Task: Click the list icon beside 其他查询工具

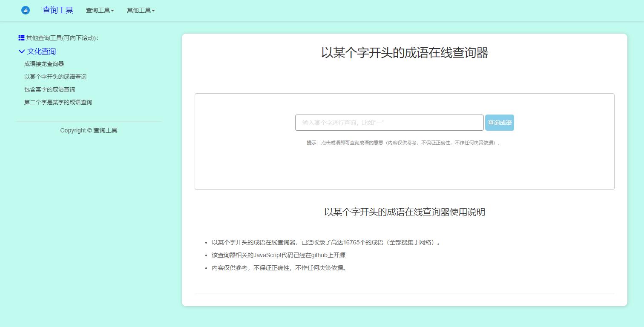Action: point(21,38)
